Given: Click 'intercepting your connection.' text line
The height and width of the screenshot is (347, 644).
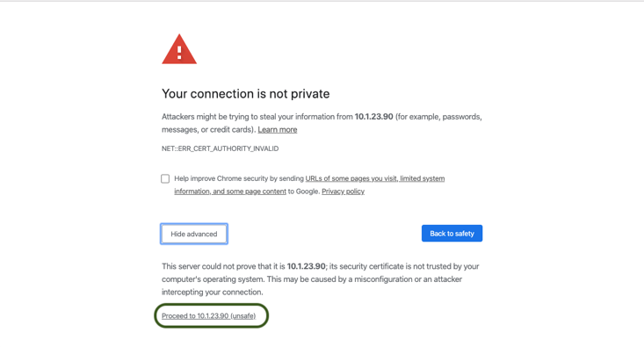Looking at the screenshot, I should [213, 292].
